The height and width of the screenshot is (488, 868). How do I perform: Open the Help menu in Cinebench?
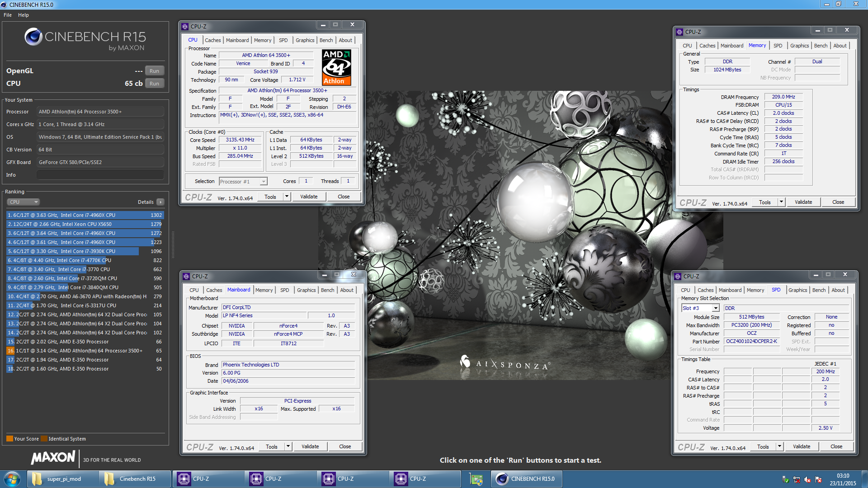coord(24,15)
